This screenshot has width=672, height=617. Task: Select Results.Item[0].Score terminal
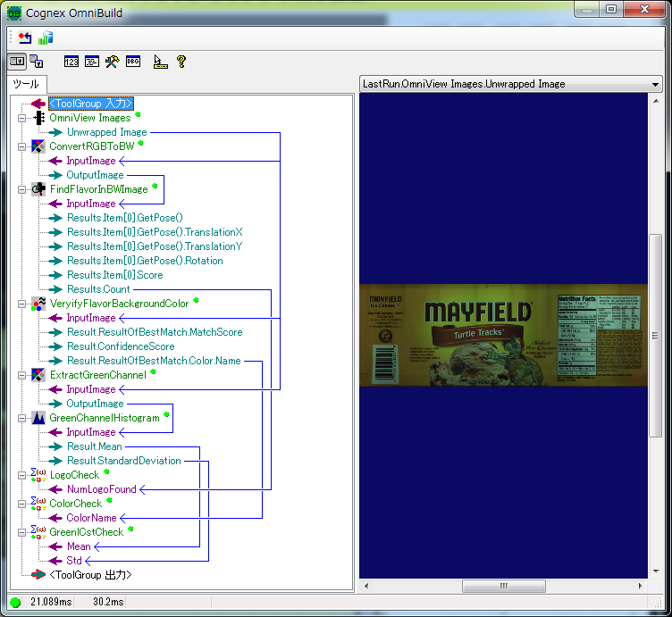click(x=115, y=275)
